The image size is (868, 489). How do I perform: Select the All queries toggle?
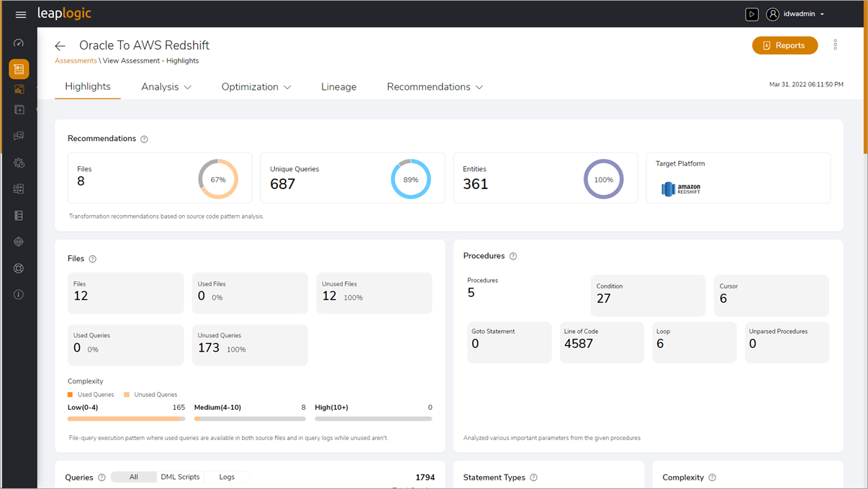(134, 477)
